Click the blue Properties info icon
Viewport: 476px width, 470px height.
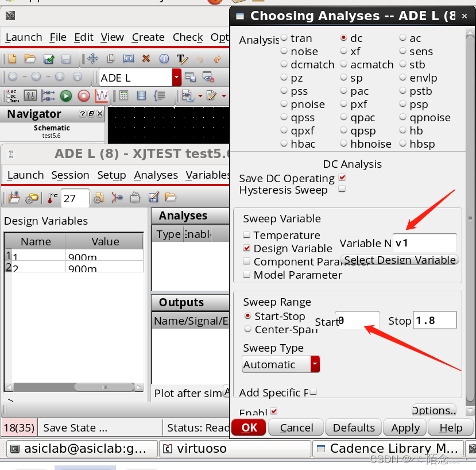164,59
